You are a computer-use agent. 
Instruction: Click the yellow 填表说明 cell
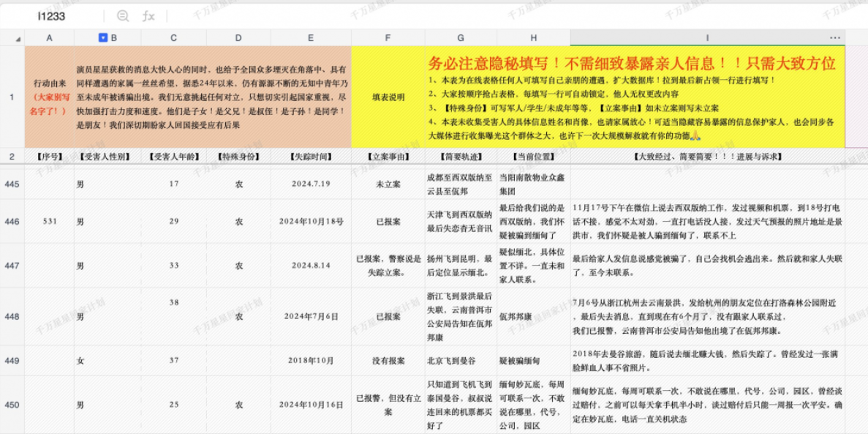coord(388,97)
